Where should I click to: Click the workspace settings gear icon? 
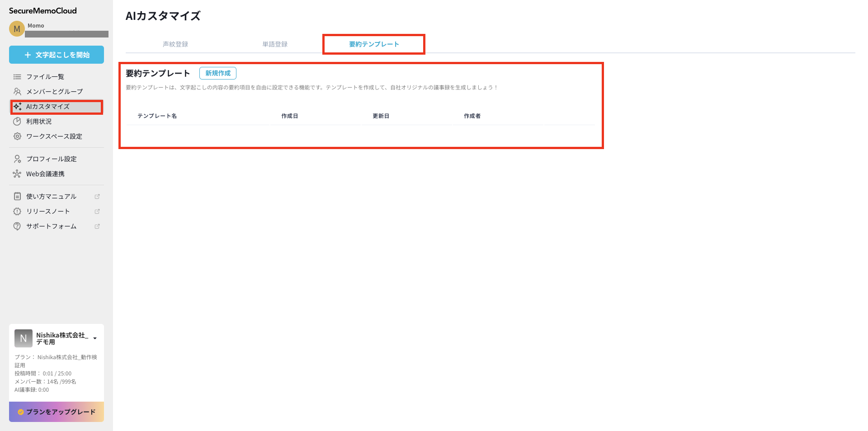click(x=17, y=136)
